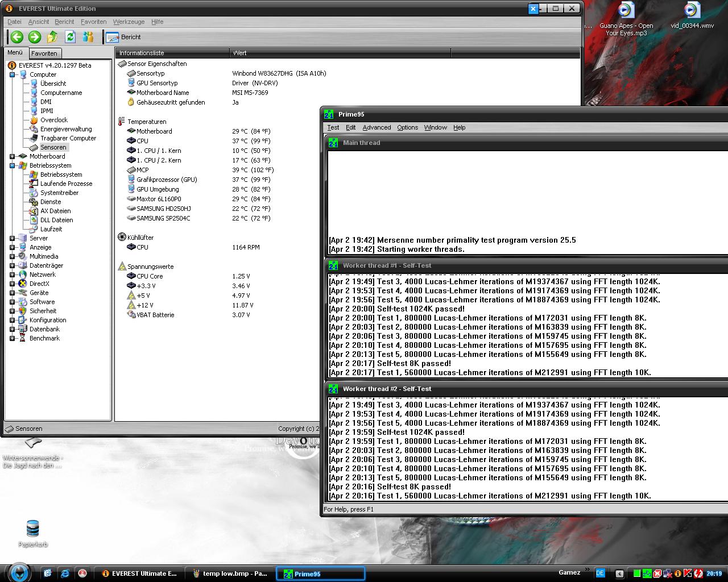Image resolution: width=728 pixels, height=582 pixels.
Task: Switch to EVEREST Ultimate taskbar button
Action: pyautogui.click(x=139, y=573)
